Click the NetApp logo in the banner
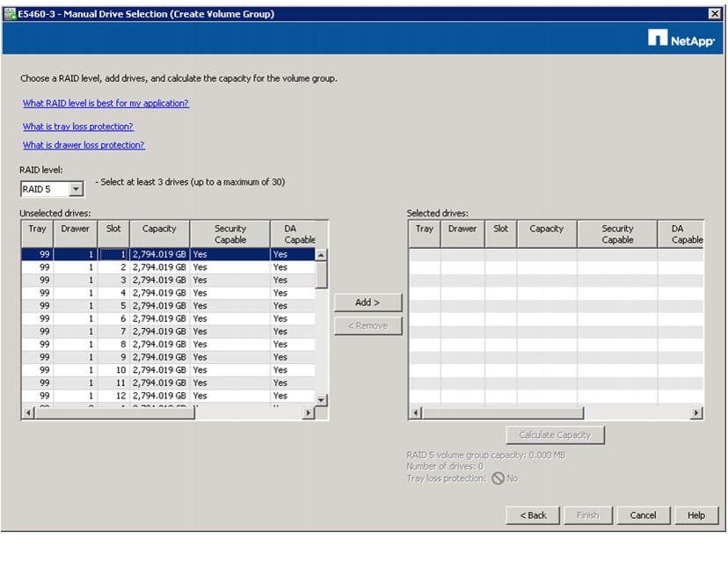Screen dimensions: 728x562 click(x=681, y=39)
